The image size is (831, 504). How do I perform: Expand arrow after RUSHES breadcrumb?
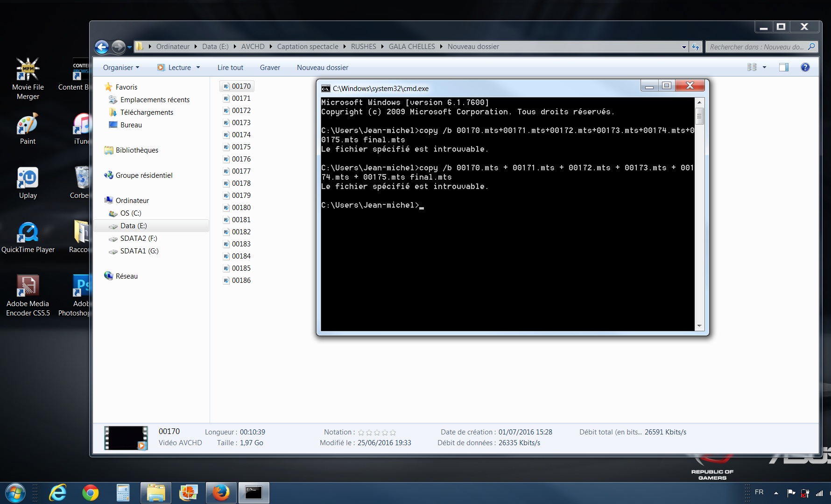(x=382, y=47)
